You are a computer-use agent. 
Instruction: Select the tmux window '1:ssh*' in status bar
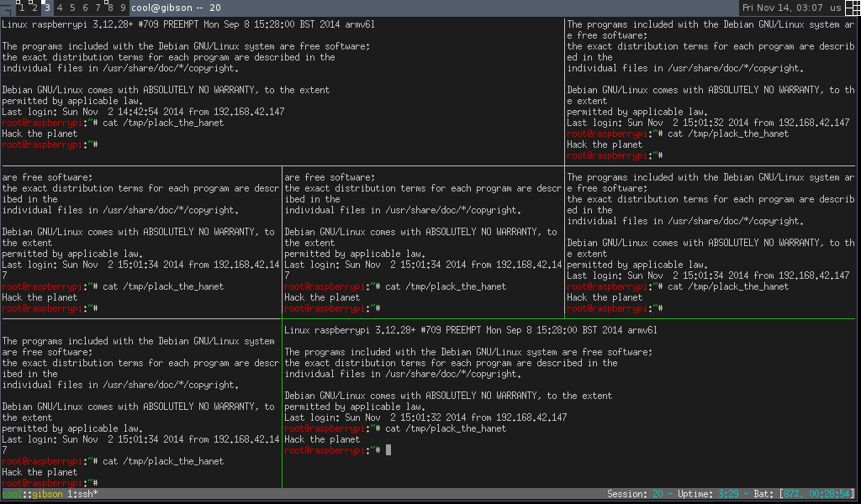[82, 494]
